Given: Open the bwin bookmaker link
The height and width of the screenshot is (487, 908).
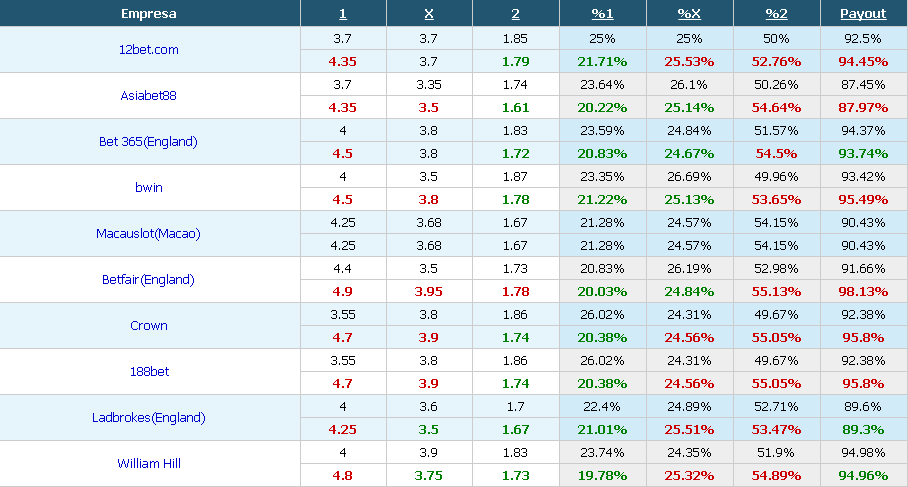Looking at the screenshot, I should pos(149,188).
